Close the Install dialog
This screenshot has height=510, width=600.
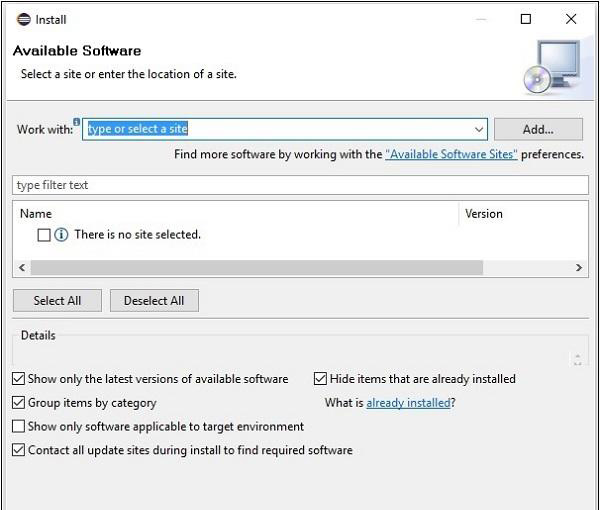tap(571, 19)
